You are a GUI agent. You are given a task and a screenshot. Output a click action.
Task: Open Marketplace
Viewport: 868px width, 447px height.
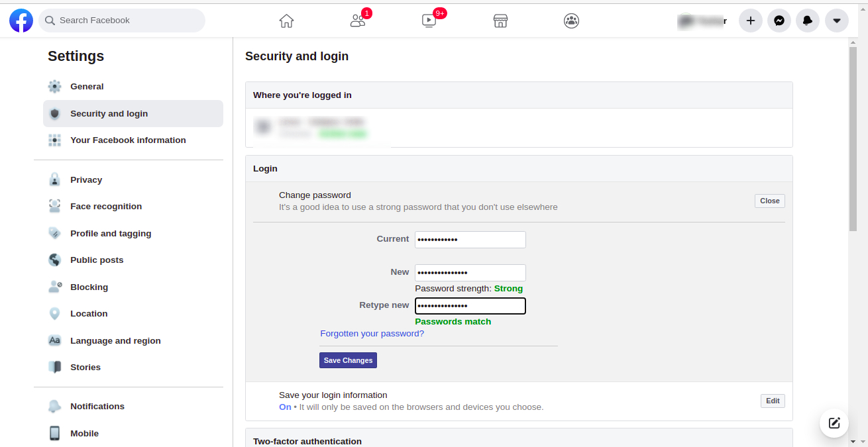(x=500, y=21)
